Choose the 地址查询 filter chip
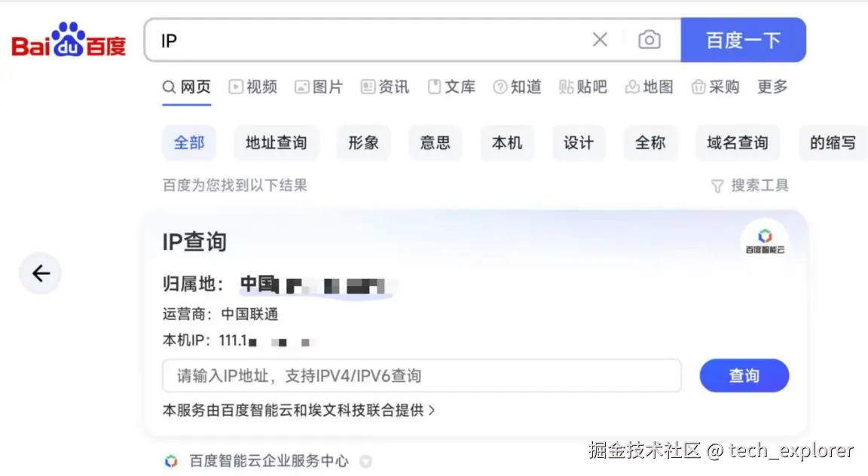 pos(277,143)
